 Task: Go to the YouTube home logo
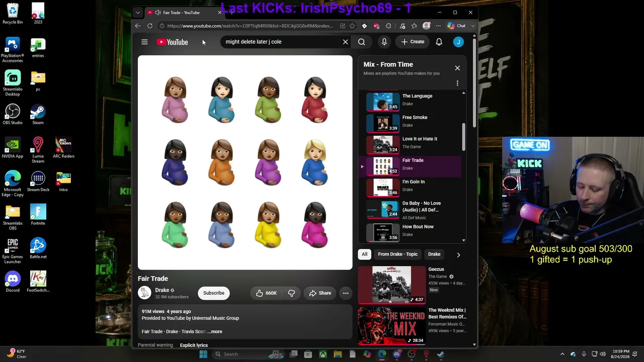[x=172, y=42]
